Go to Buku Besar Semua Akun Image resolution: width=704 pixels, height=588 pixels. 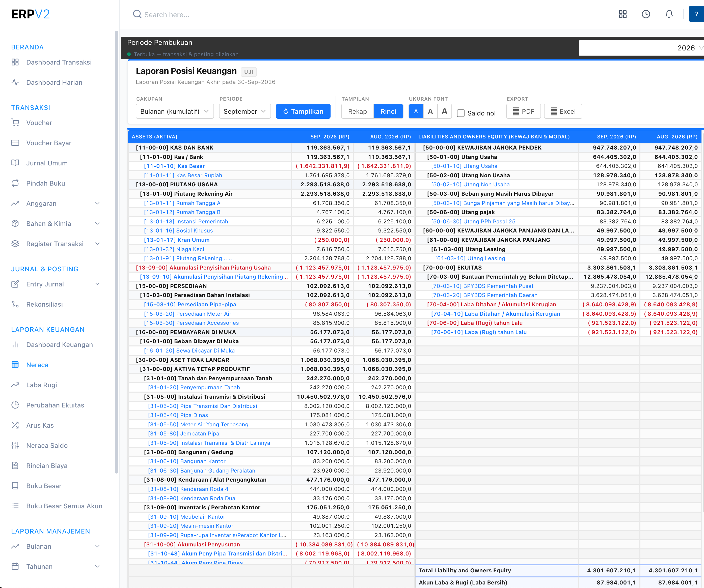(64, 506)
